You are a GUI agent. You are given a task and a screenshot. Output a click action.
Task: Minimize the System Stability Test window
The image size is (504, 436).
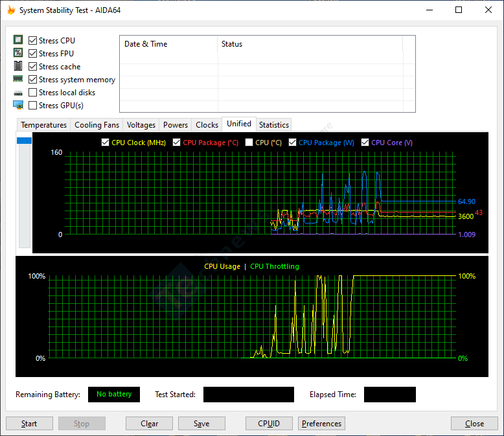[430, 10]
